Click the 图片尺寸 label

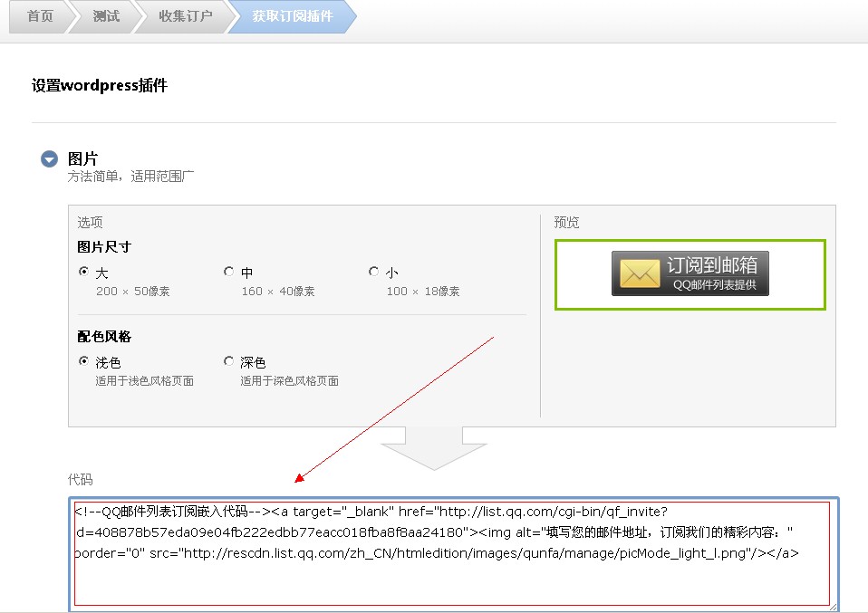coord(104,247)
